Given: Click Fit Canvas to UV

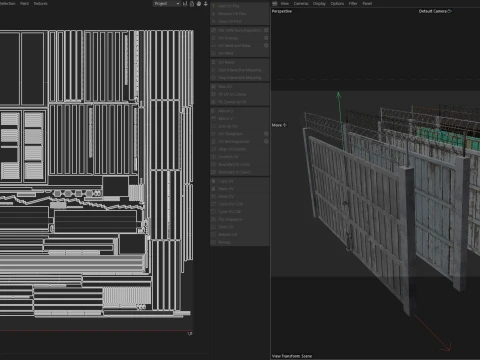Looking at the screenshot, I should 240,102.
